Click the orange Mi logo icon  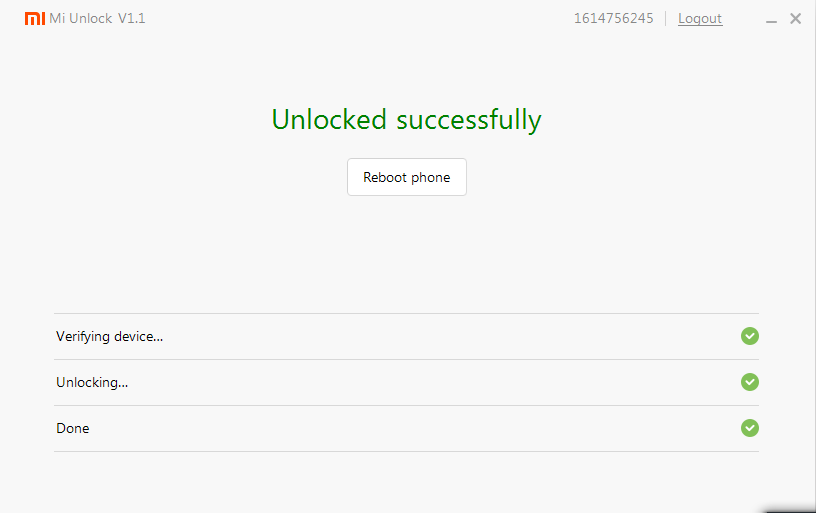tap(34, 18)
